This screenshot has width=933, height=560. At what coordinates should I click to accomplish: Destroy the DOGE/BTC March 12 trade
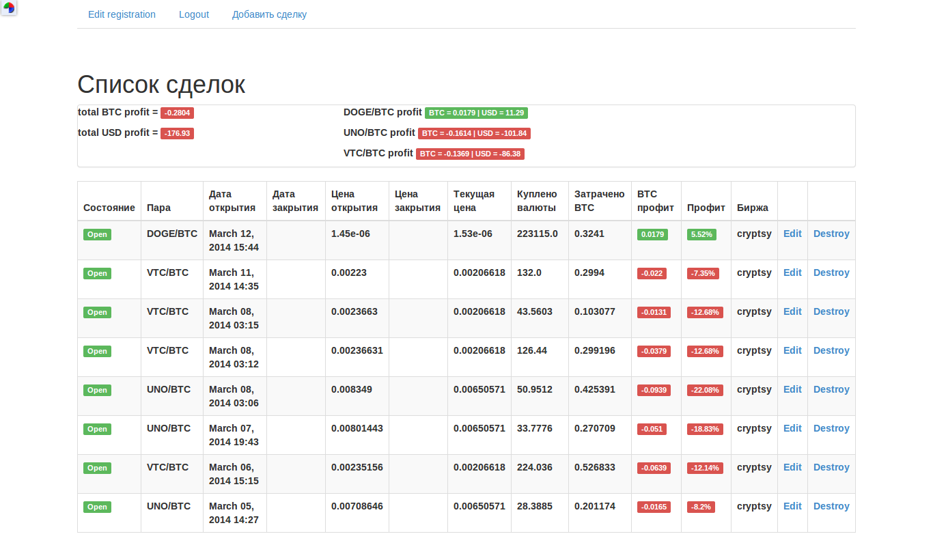tap(831, 234)
